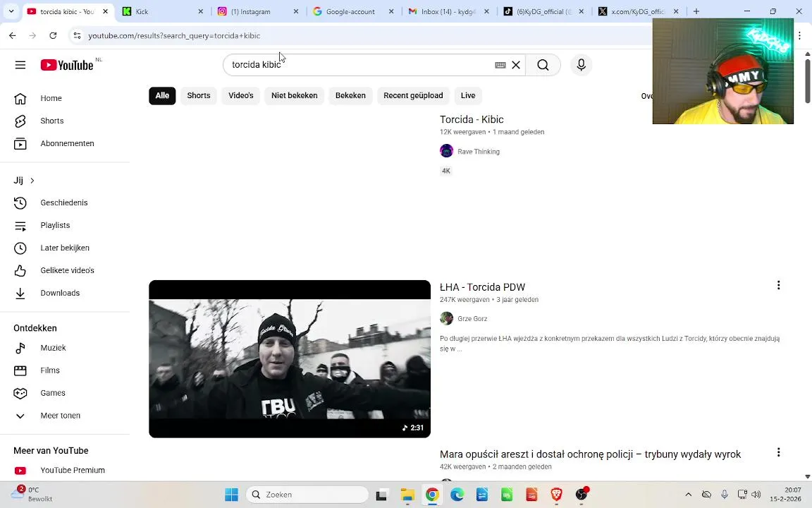View site information icon in address bar

click(x=77, y=35)
